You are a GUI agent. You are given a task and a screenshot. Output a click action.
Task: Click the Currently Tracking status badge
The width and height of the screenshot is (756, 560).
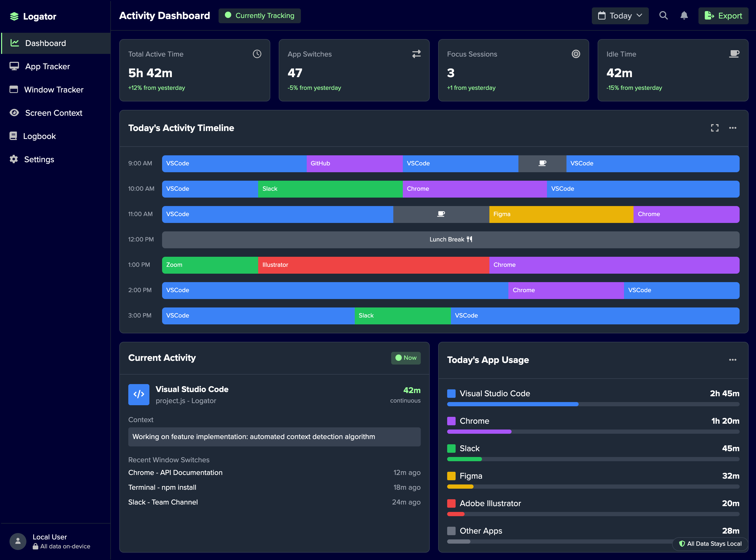click(x=259, y=16)
